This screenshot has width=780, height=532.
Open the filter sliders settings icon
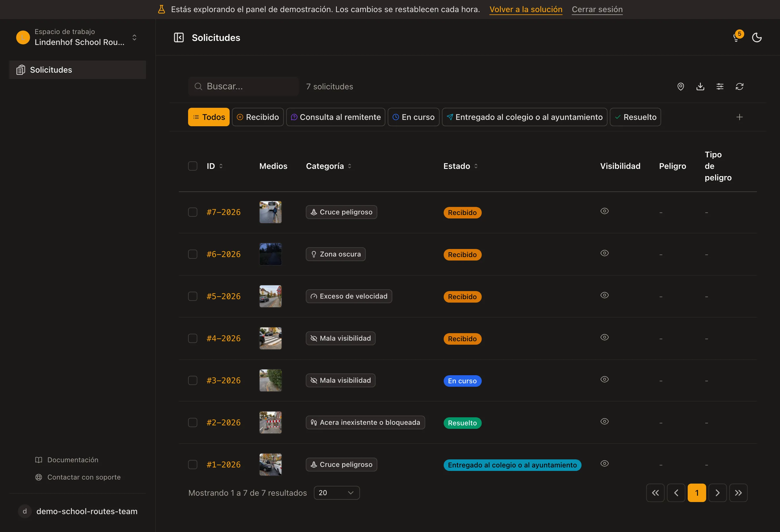(720, 86)
